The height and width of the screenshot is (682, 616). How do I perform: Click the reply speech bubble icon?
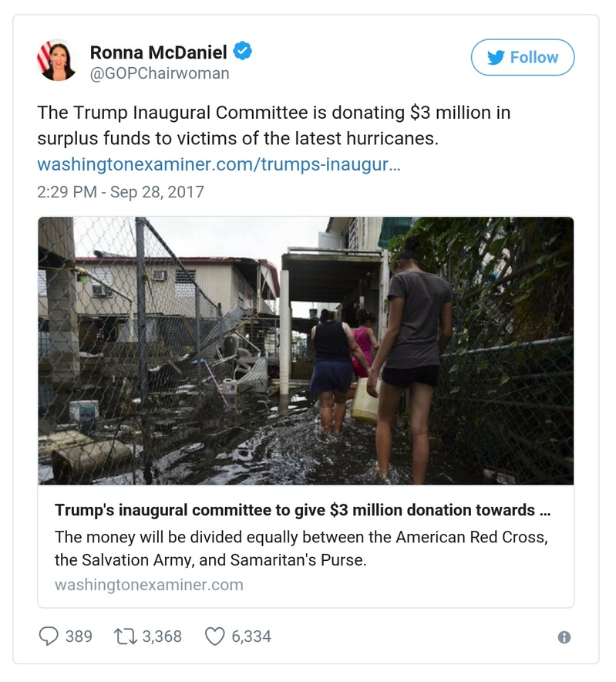[49, 636]
